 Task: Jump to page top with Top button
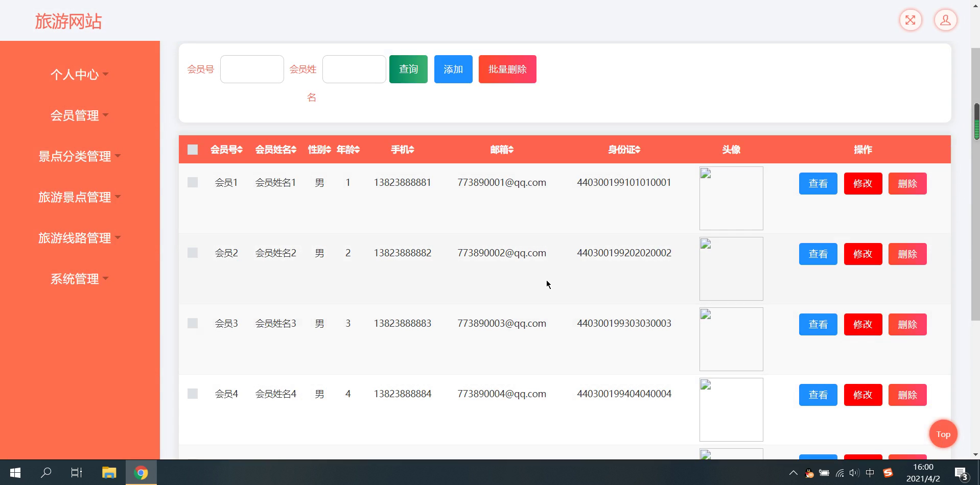point(943,434)
